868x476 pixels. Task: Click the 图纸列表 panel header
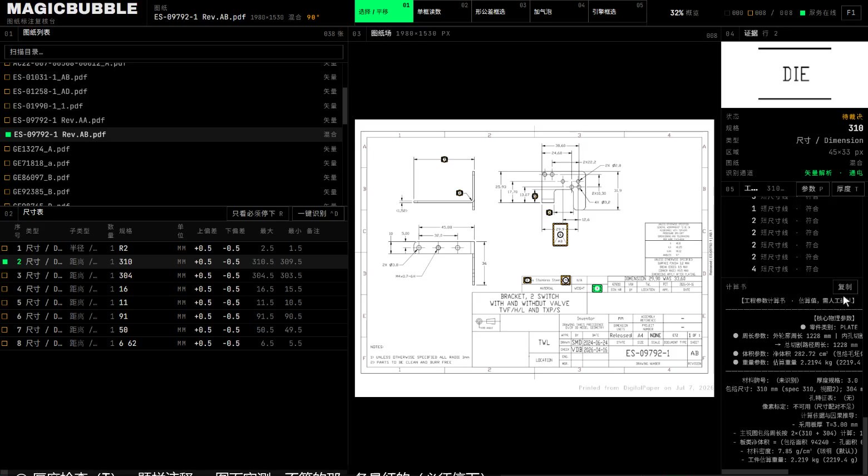click(37, 33)
